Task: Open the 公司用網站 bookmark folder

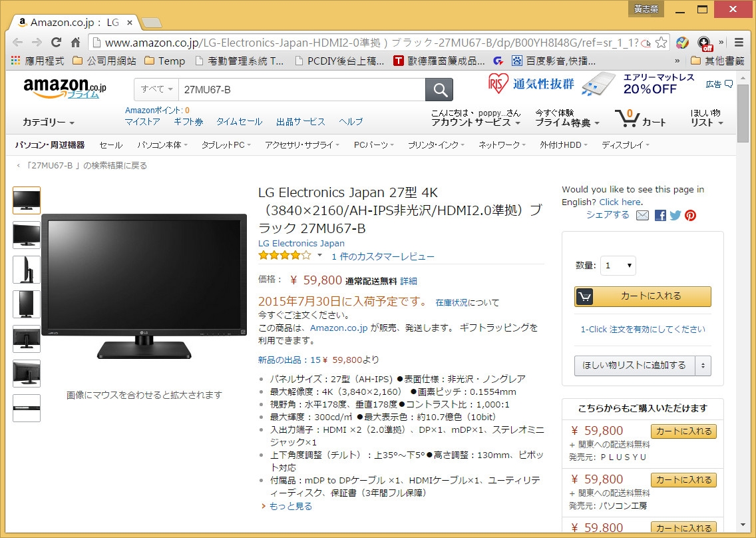Action: [104, 61]
